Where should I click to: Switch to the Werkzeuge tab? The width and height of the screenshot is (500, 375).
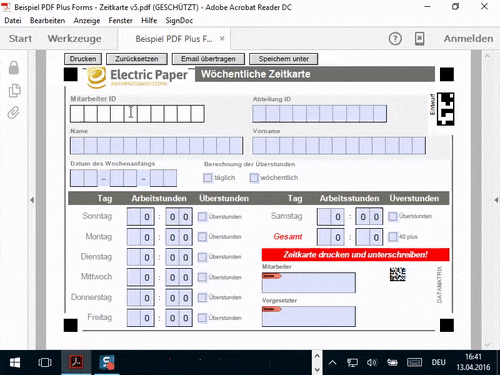(74, 39)
